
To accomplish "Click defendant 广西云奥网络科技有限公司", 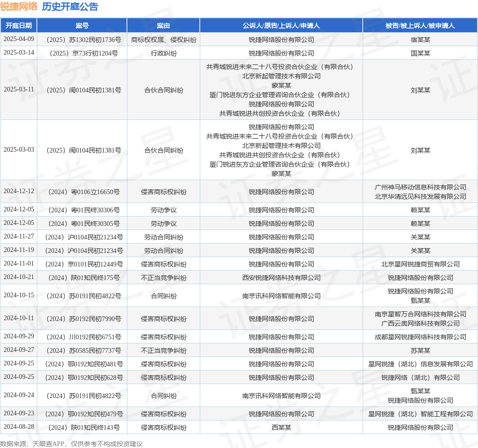I will [421, 323].
